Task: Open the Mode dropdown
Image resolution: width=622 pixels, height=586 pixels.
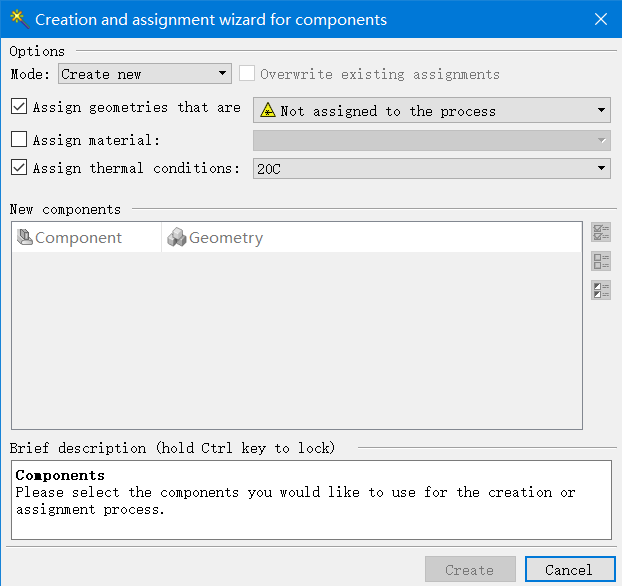Action: [145, 74]
